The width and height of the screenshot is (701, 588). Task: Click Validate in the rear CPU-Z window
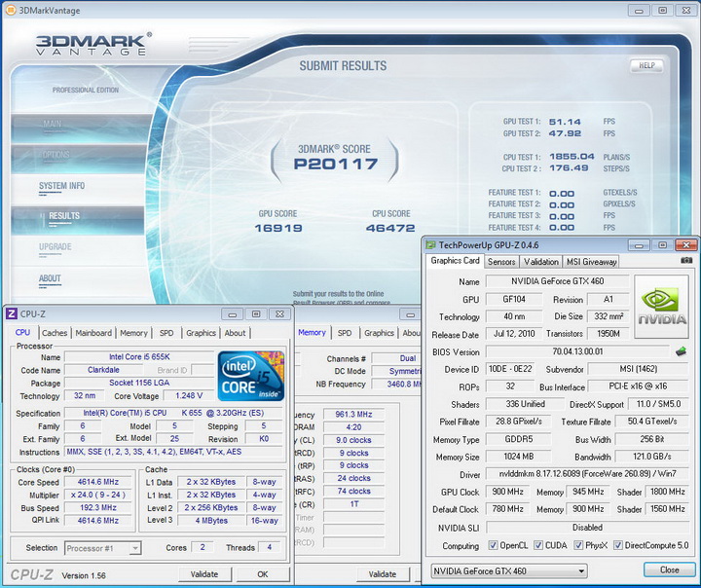(383, 574)
